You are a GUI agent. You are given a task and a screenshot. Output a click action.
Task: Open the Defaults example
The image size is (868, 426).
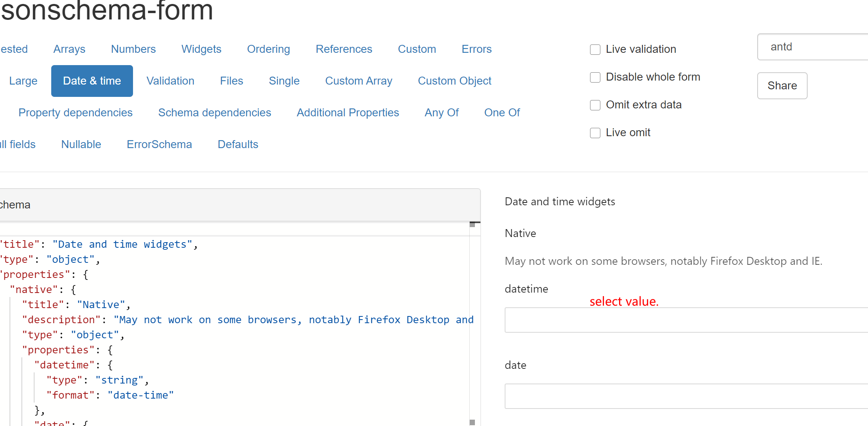[x=237, y=144]
